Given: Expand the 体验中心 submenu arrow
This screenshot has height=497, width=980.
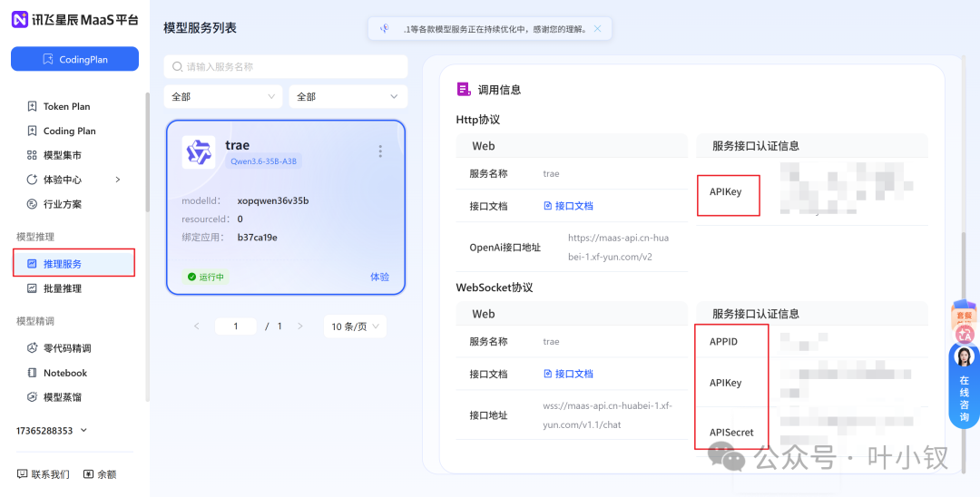Looking at the screenshot, I should [118, 180].
